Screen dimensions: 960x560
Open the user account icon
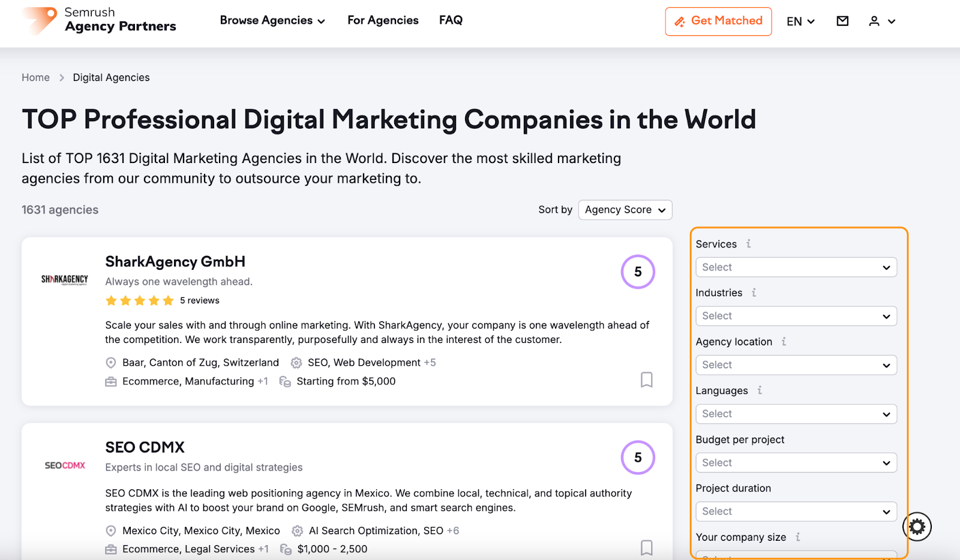[x=876, y=21]
